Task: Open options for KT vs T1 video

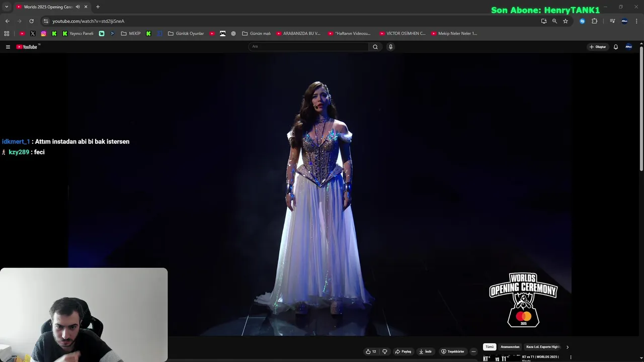Action: [x=571, y=357]
